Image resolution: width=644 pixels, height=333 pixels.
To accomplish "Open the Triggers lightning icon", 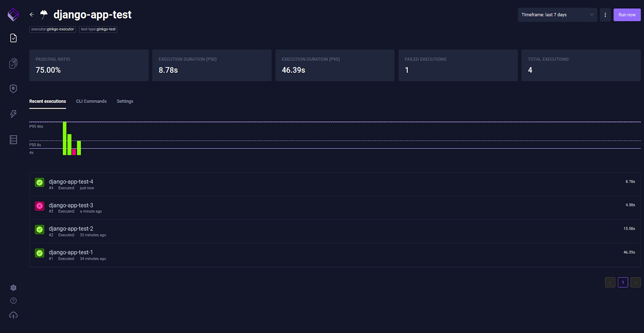I will [x=13, y=114].
